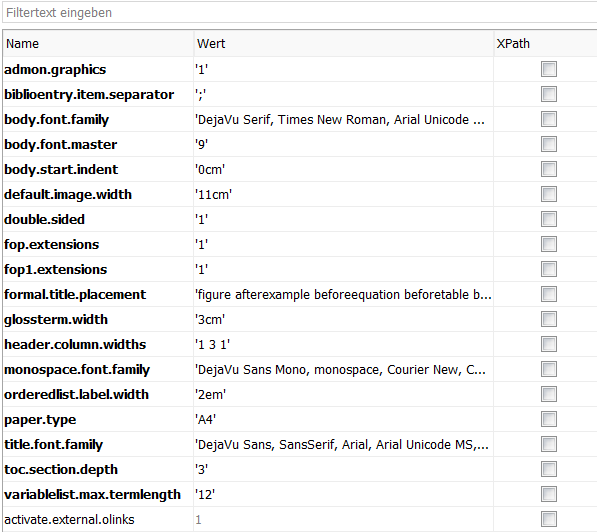Toggle XPath checkbox for toc.section.depth
597x532 pixels.
click(x=549, y=469)
